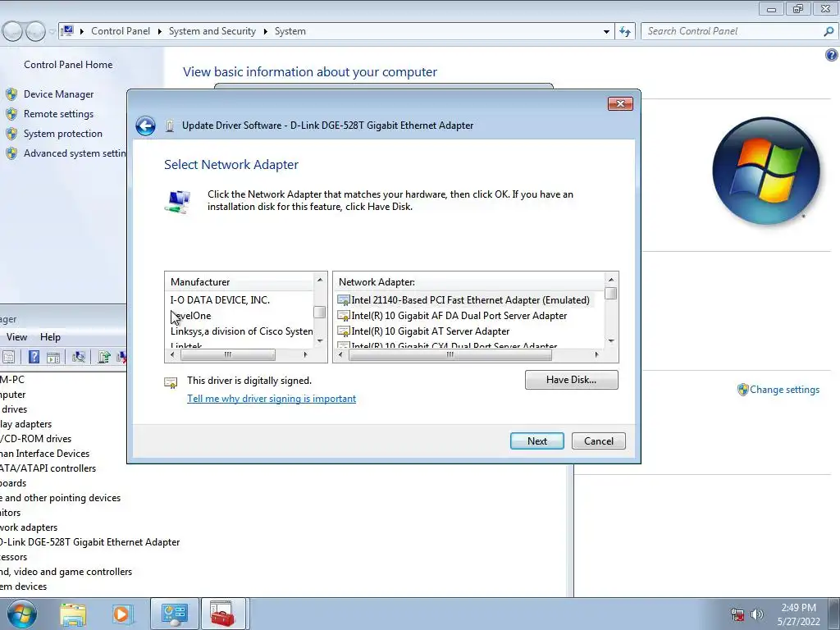This screenshot has height=630, width=840.
Task: Open the View menu in Device Manager
Action: [16, 337]
